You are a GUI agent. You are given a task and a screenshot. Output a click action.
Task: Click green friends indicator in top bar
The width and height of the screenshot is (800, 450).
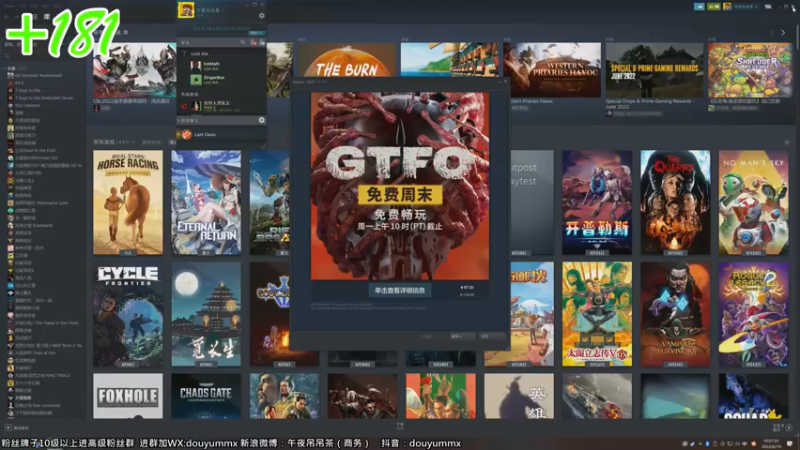click(x=714, y=7)
